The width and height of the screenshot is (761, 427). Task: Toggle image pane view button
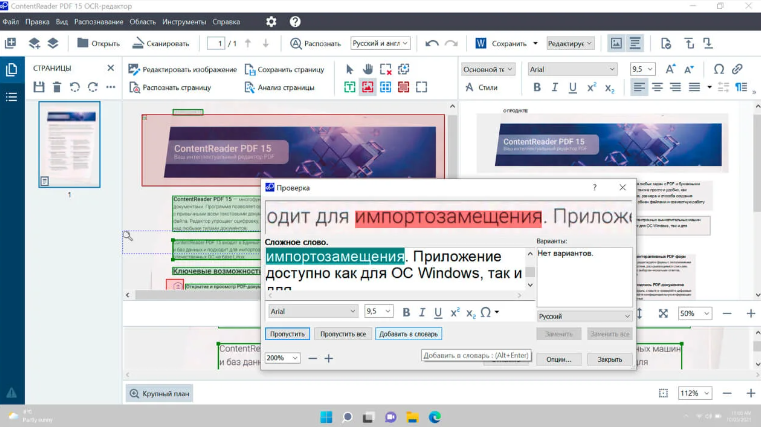(616, 43)
